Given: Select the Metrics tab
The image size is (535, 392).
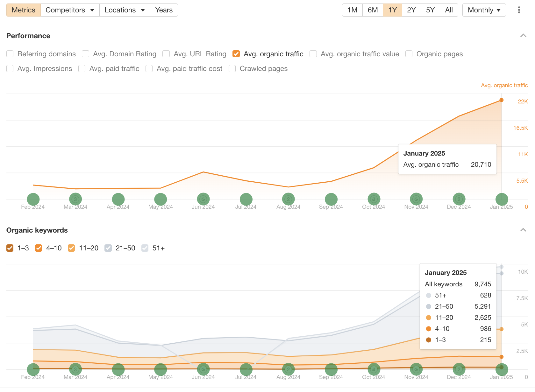Looking at the screenshot, I should (24, 10).
